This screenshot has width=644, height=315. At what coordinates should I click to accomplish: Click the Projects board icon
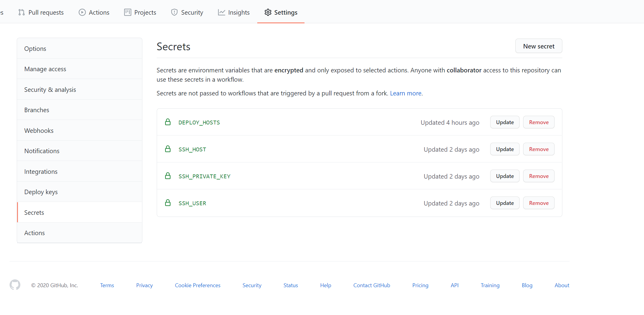click(x=128, y=12)
